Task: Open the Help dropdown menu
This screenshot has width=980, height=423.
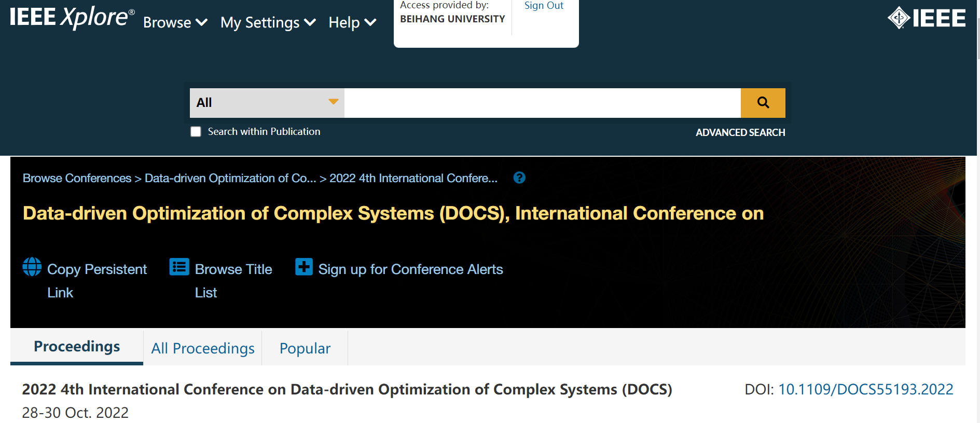Action: (x=352, y=23)
